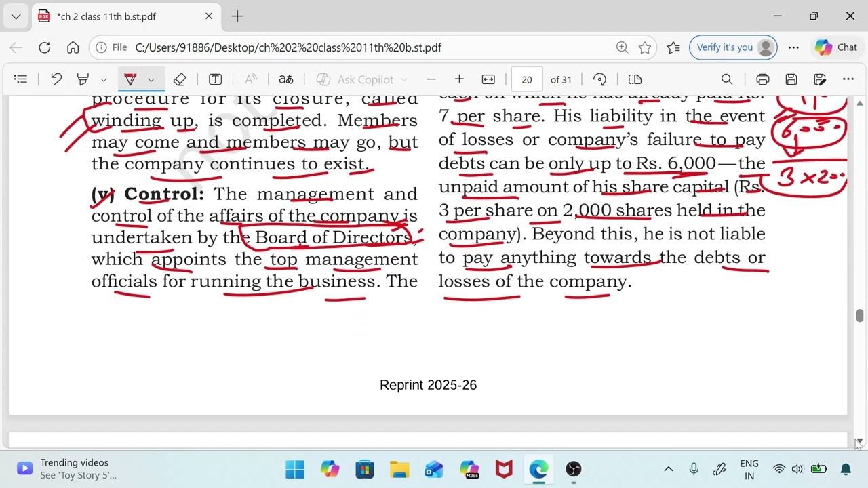Add this page to favorites

coord(645,47)
